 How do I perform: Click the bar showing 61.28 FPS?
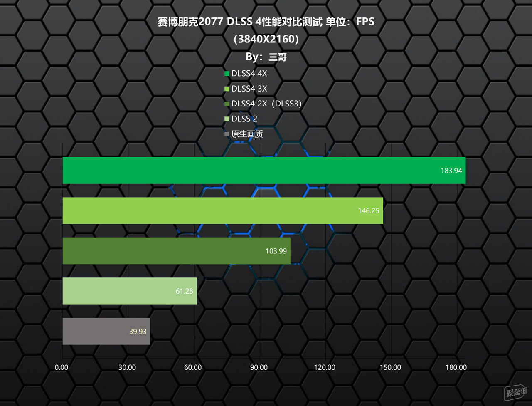pyautogui.click(x=130, y=291)
